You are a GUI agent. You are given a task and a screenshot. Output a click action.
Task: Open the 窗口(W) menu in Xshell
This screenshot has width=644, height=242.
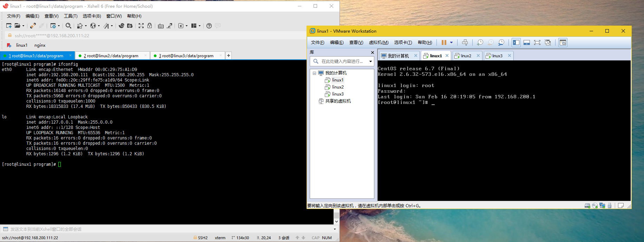click(114, 16)
